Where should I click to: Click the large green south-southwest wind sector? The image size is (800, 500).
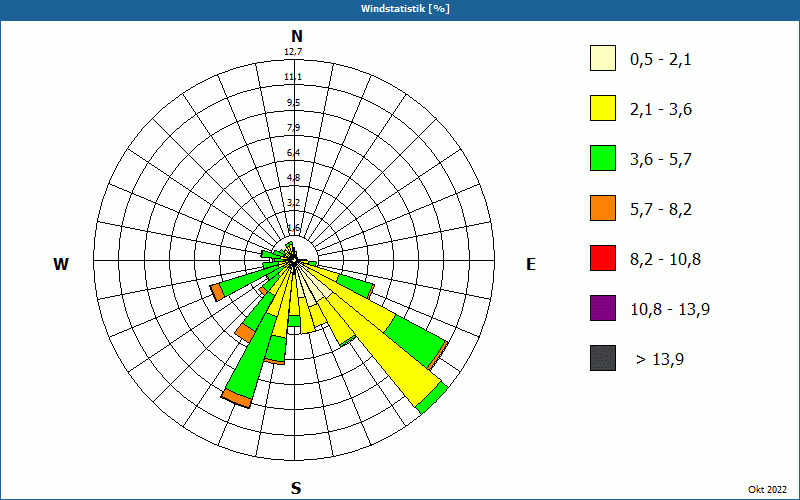click(x=251, y=356)
